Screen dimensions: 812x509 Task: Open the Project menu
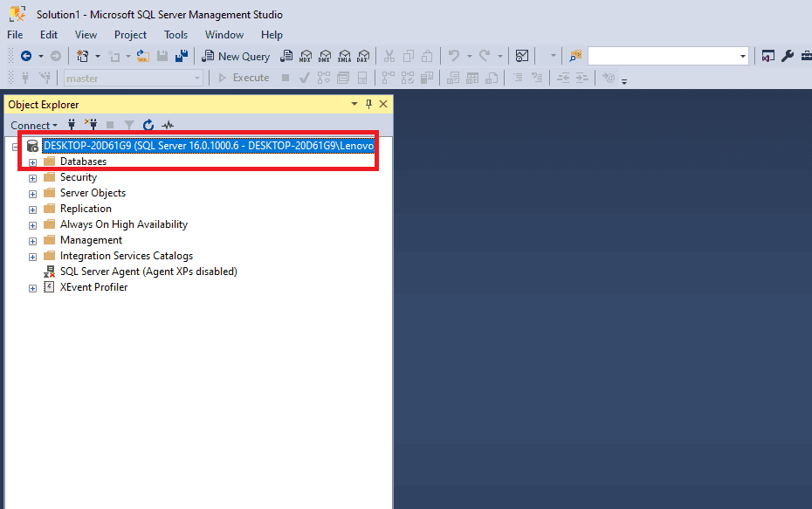130,35
